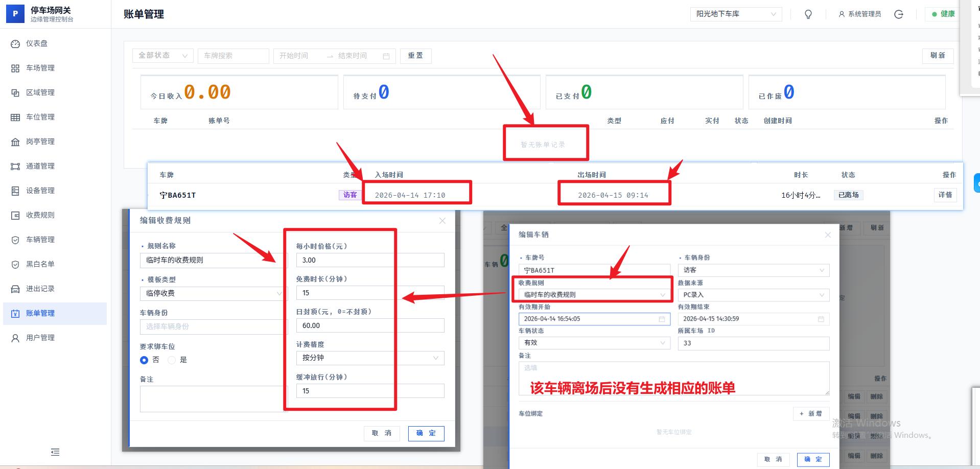Open 黑白名单 from the sidebar icon
Screen dimensions: 980x469
(15, 264)
